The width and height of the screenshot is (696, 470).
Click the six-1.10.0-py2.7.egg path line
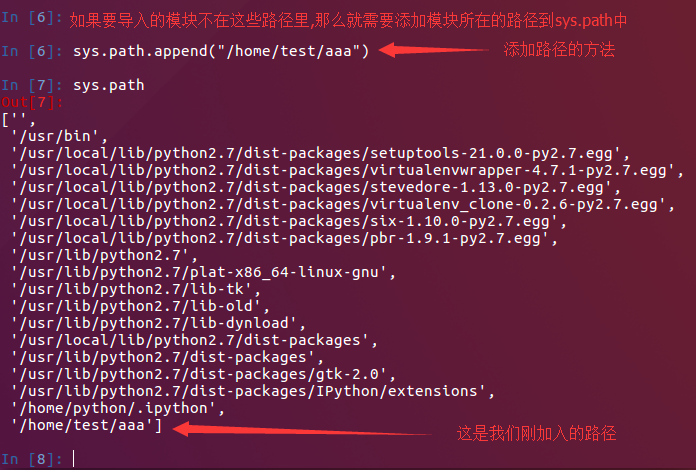(x=289, y=221)
